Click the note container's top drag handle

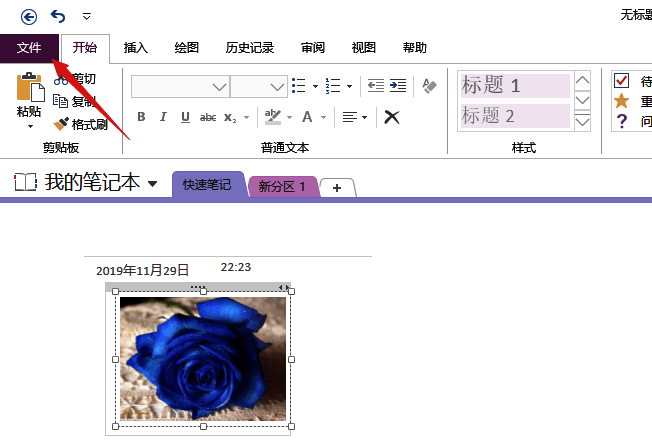pos(198,287)
